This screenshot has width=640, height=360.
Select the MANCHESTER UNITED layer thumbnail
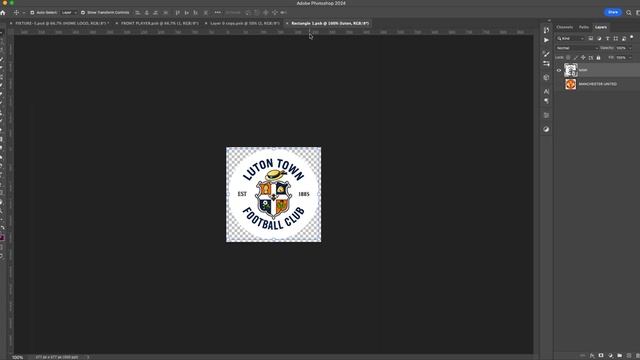click(x=571, y=84)
